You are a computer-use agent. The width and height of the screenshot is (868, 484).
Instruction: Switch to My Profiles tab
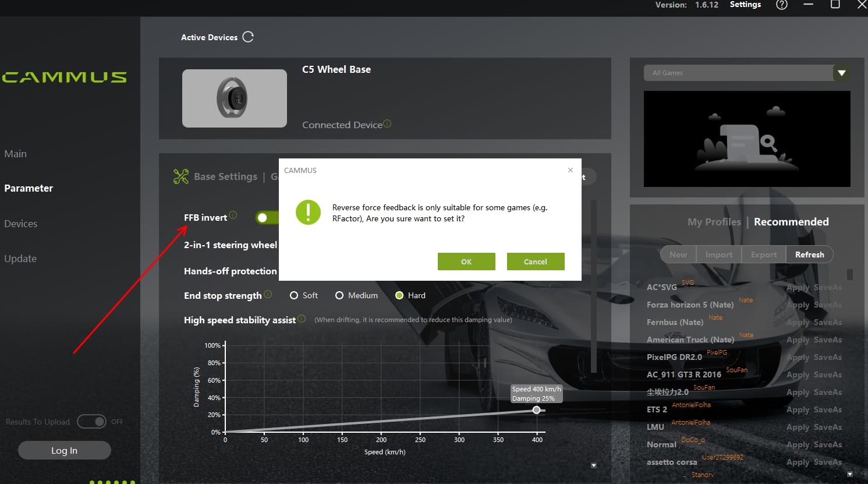tap(714, 222)
